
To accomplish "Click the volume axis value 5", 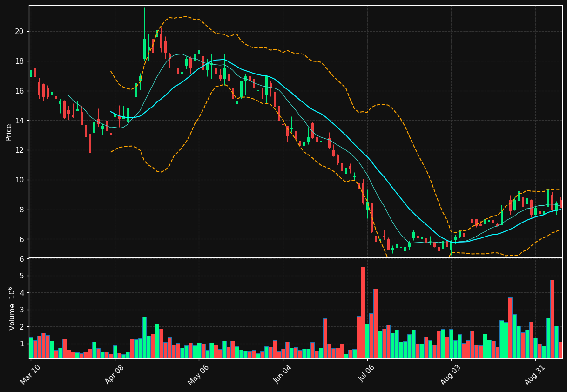I will pyautogui.click(x=22, y=276).
